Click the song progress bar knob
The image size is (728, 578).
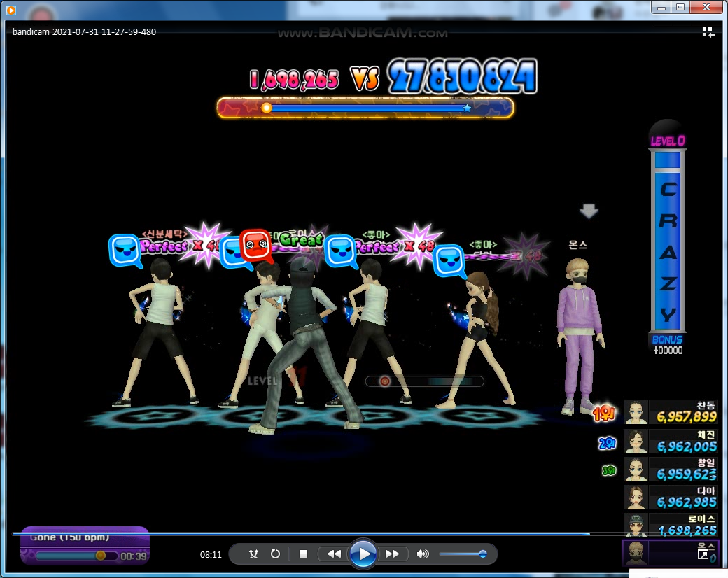[x=100, y=555]
